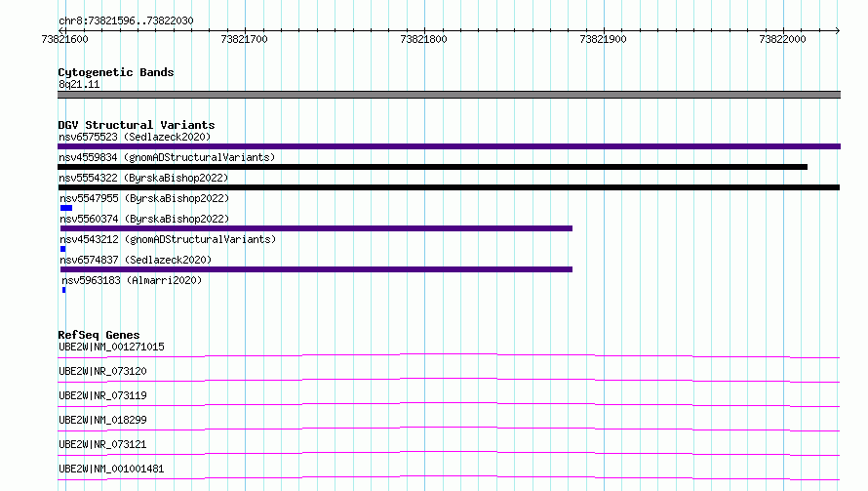
Task: Click ruler position label 73821900
Action: pos(603,39)
